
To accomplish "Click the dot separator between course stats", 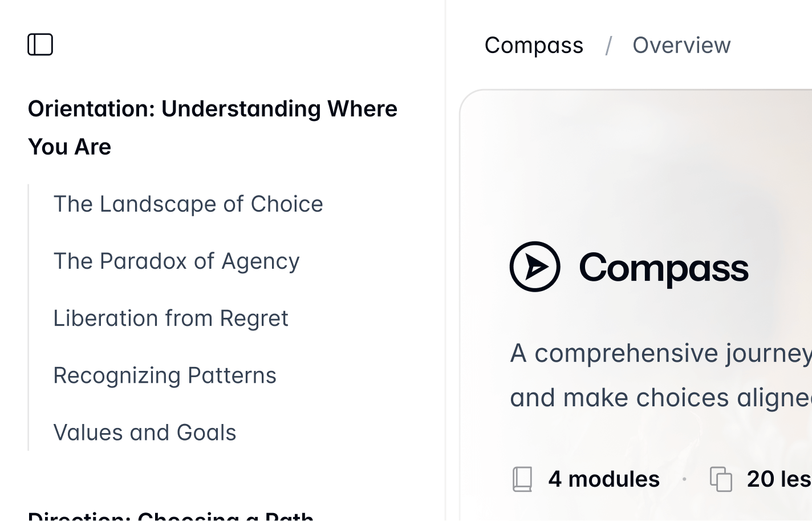I will [684, 479].
